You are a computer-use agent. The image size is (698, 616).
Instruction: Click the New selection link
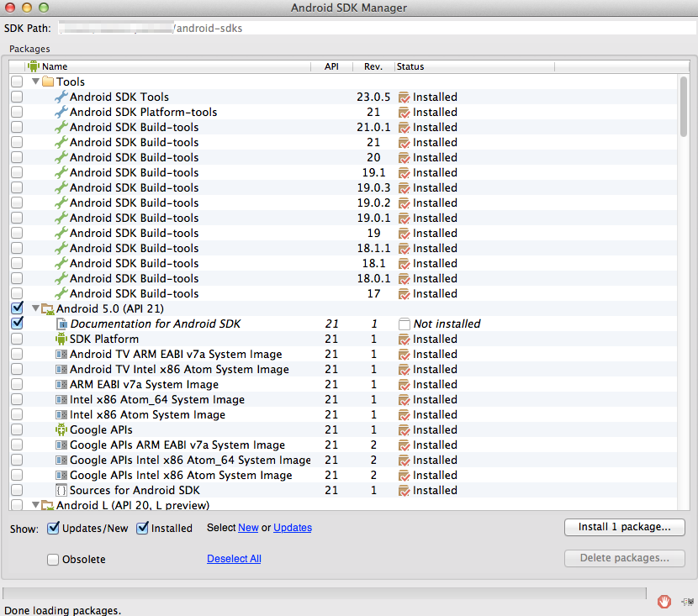coord(248,528)
